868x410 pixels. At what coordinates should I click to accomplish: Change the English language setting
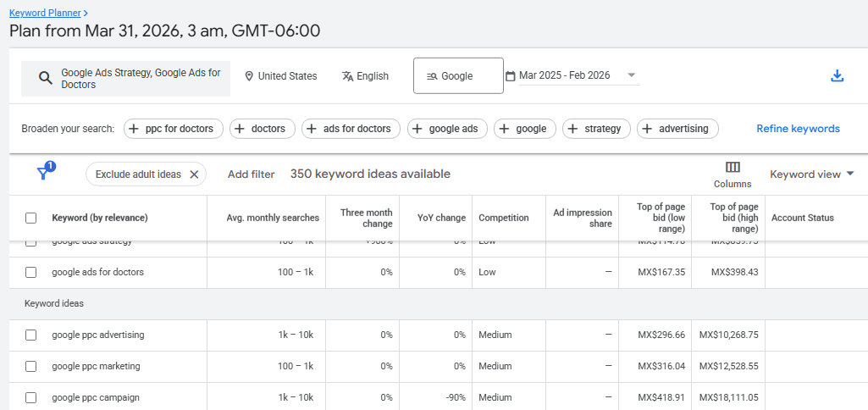(x=365, y=76)
